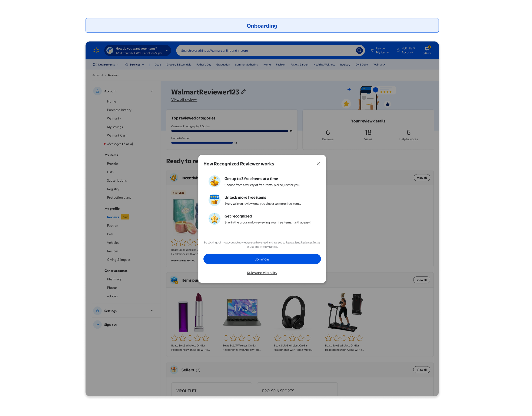Click the Account breadcrumb link
Screen dimensions: 532x416
point(97,75)
